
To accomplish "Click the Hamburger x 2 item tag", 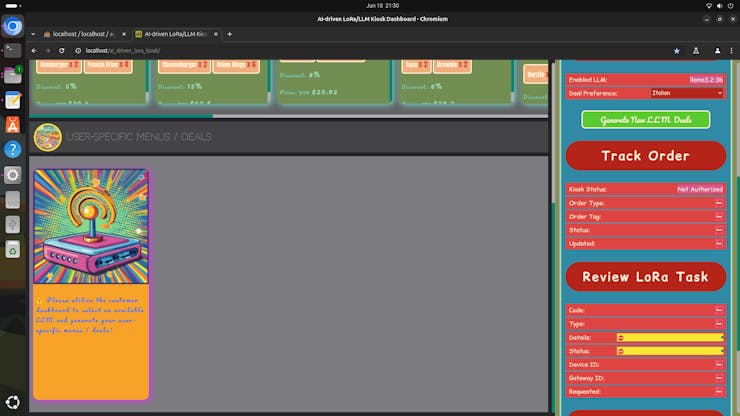I will [x=59, y=65].
